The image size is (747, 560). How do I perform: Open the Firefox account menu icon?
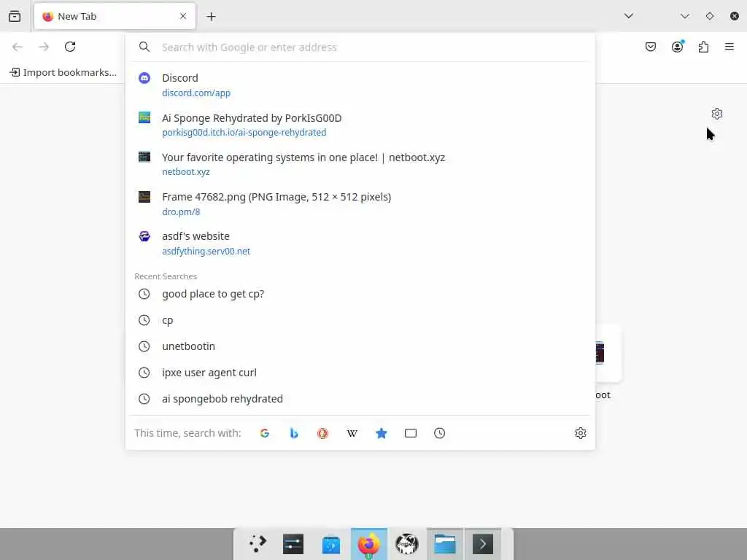pyautogui.click(x=678, y=46)
